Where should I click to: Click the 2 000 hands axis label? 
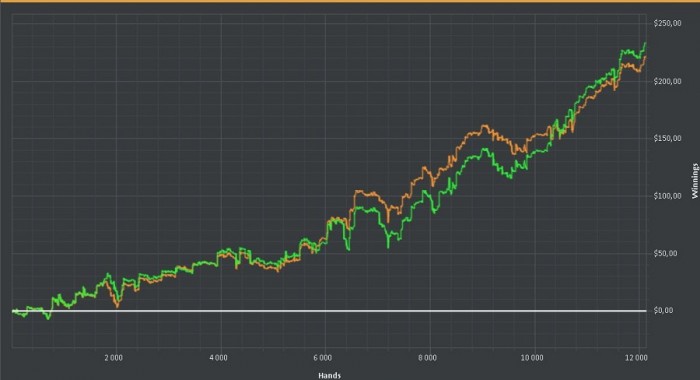pyautogui.click(x=113, y=358)
